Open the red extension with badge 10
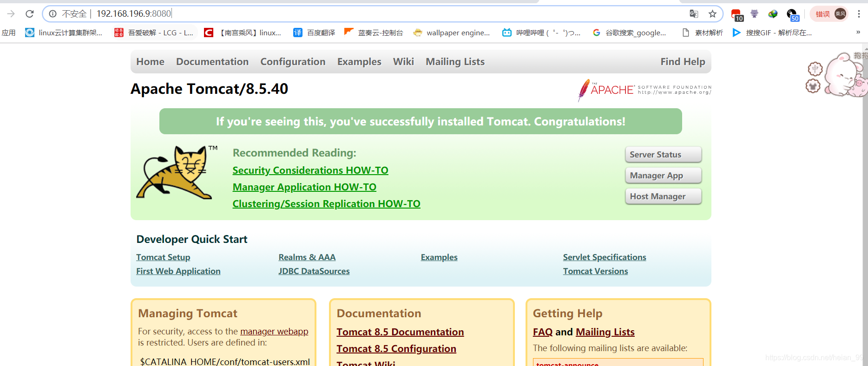Image resolution: width=868 pixels, height=366 pixels. 737,15
